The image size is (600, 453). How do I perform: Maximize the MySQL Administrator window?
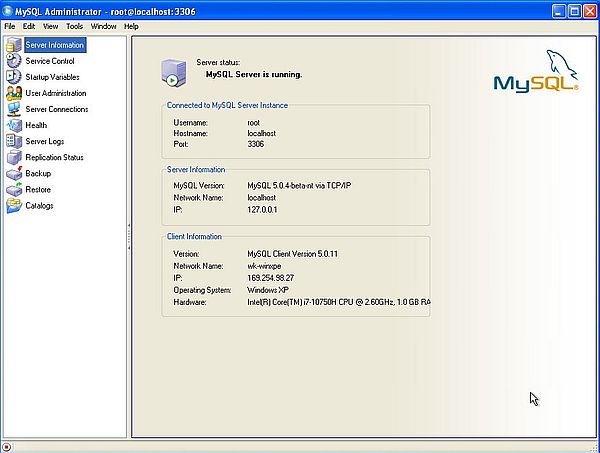(x=574, y=11)
